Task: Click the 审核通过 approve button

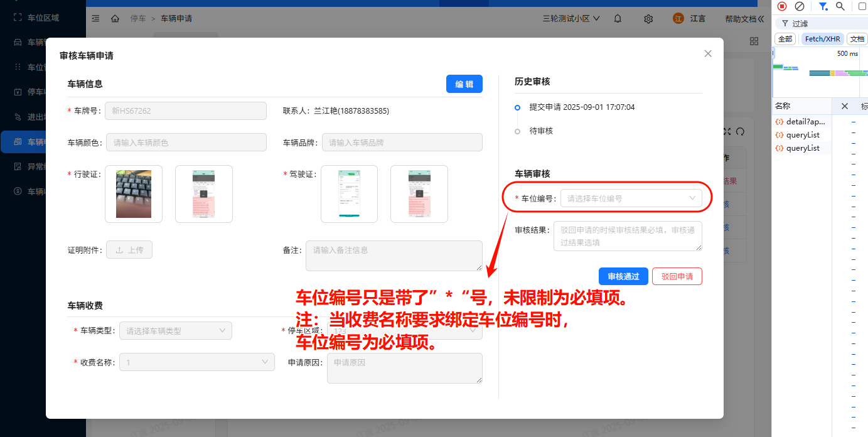Action: (623, 276)
